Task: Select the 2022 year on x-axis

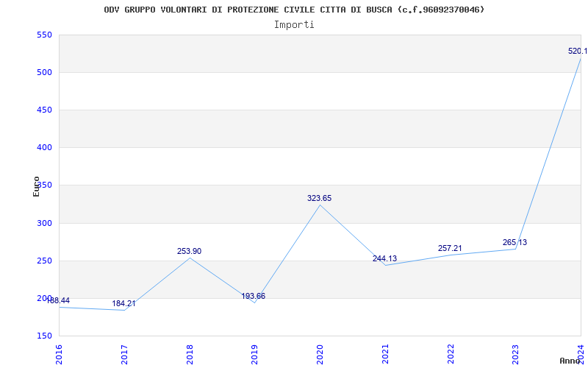Action: (x=451, y=353)
